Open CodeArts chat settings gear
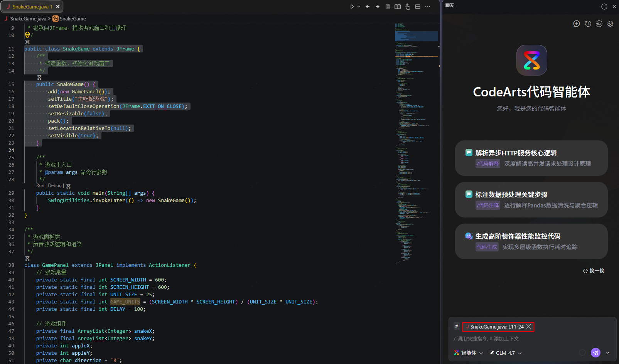 (610, 24)
